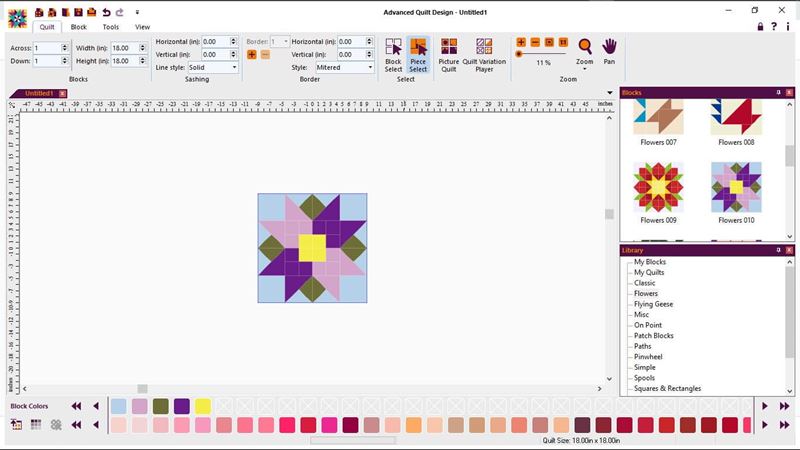This screenshot has width=800, height=450.
Task: Open the Tools ribbon tab
Action: [110, 27]
